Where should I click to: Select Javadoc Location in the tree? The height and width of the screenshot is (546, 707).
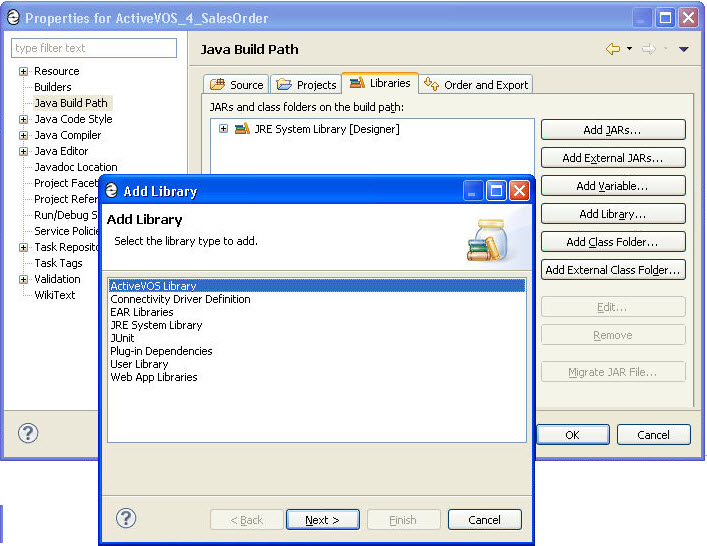(x=76, y=167)
